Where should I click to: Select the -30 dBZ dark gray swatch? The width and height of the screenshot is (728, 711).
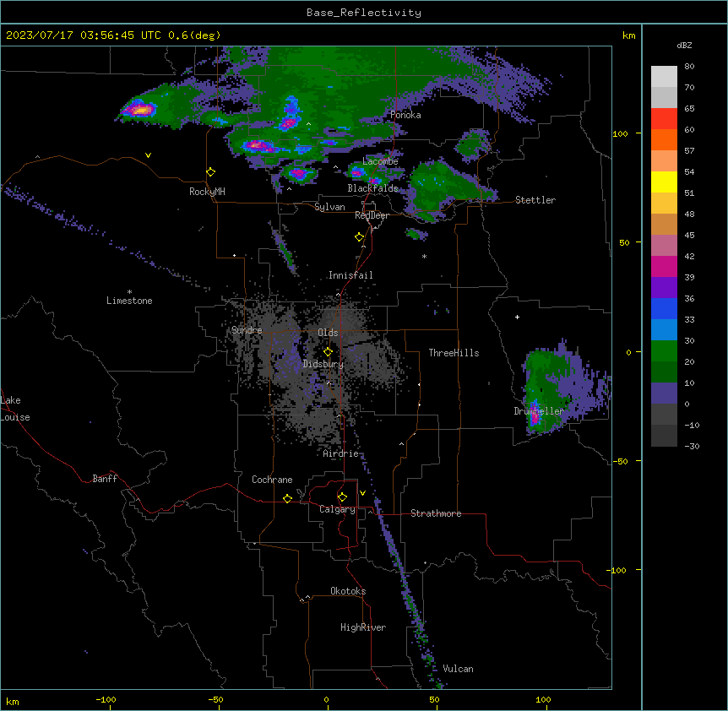(x=664, y=436)
